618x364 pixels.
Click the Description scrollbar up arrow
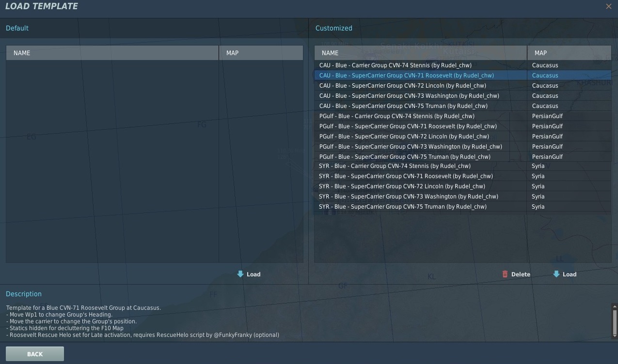[x=615, y=306]
